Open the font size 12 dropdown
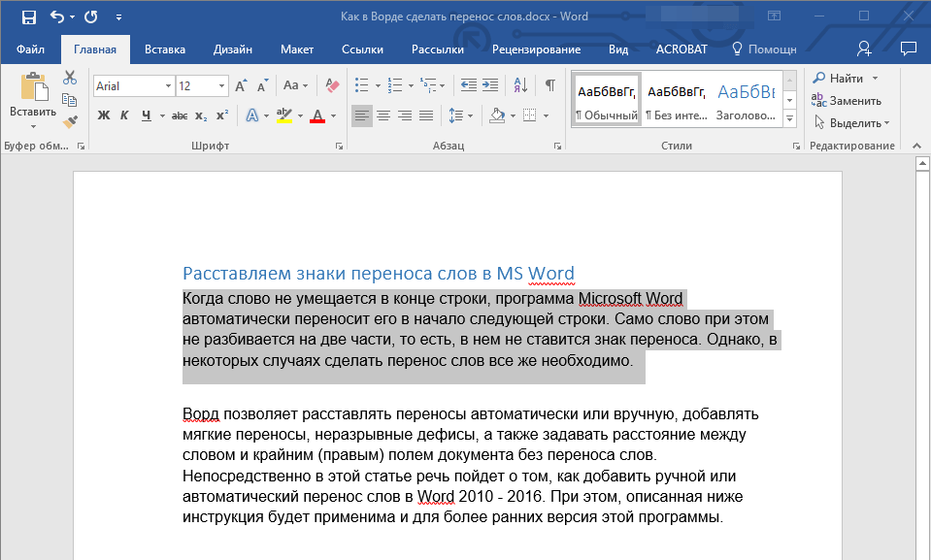931x560 pixels. [x=221, y=86]
